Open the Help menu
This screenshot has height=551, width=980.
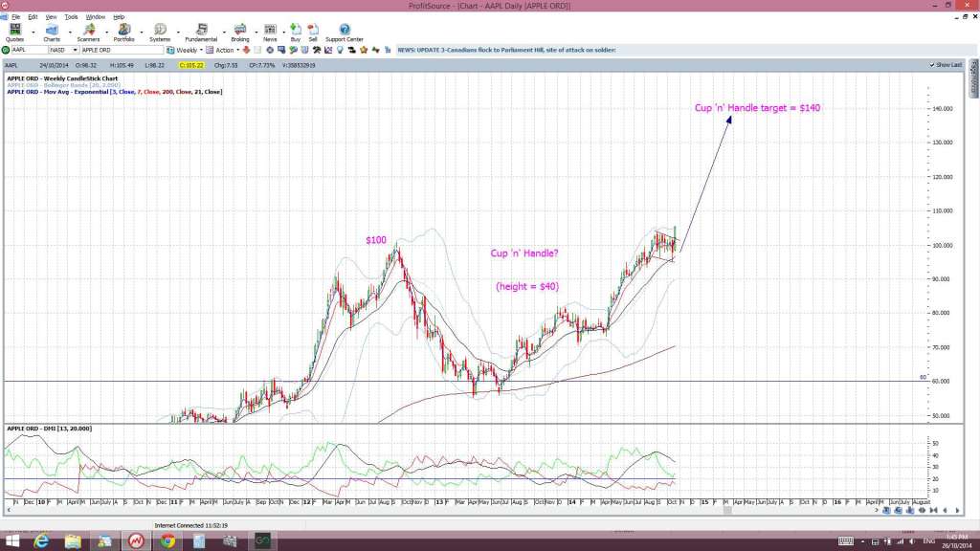pyautogui.click(x=119, y=17)
